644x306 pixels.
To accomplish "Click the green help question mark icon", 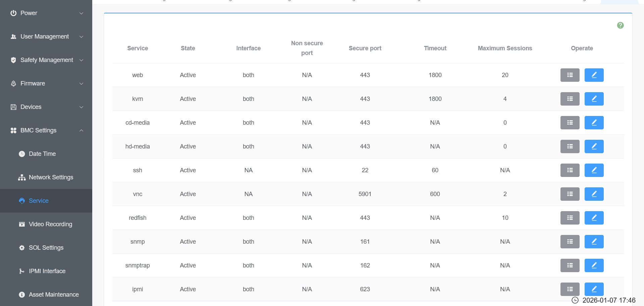I will pos(620,25).
